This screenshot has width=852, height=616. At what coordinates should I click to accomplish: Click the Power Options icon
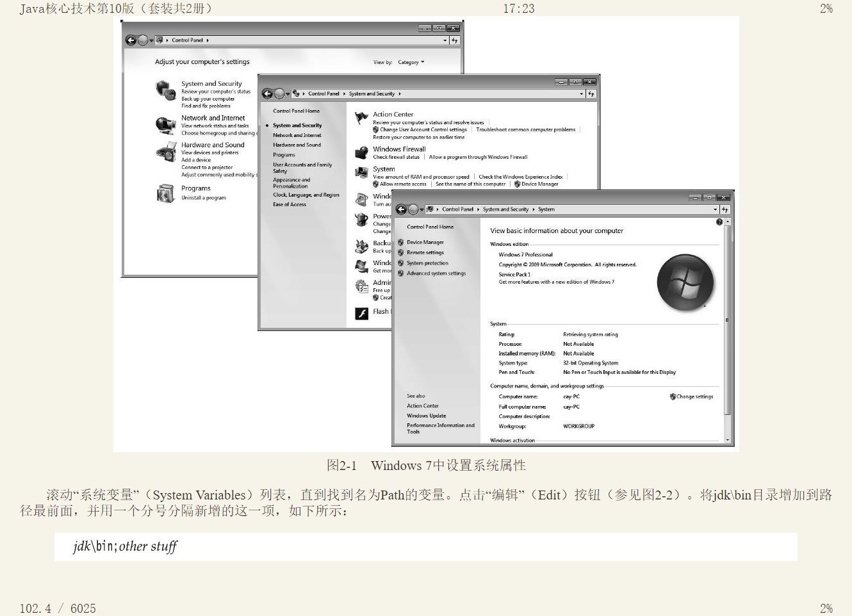point(361,220)
